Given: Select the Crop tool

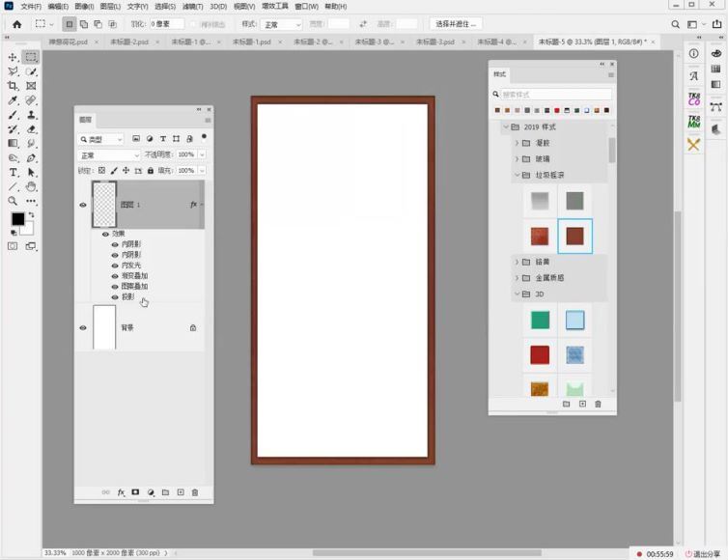Looking at the screenshot, I should tap(13, 86).
